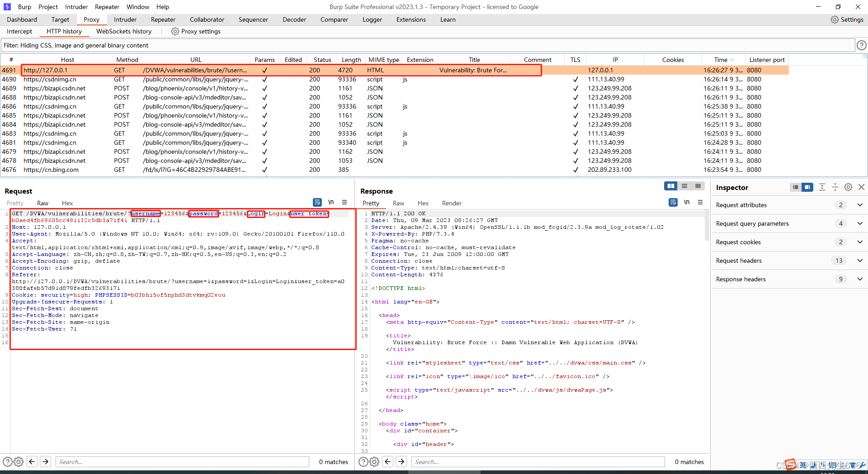Viewport: 868px width, 474px height.
Task: Go to previous match in Request search
Action: click(x=32, y=462)
